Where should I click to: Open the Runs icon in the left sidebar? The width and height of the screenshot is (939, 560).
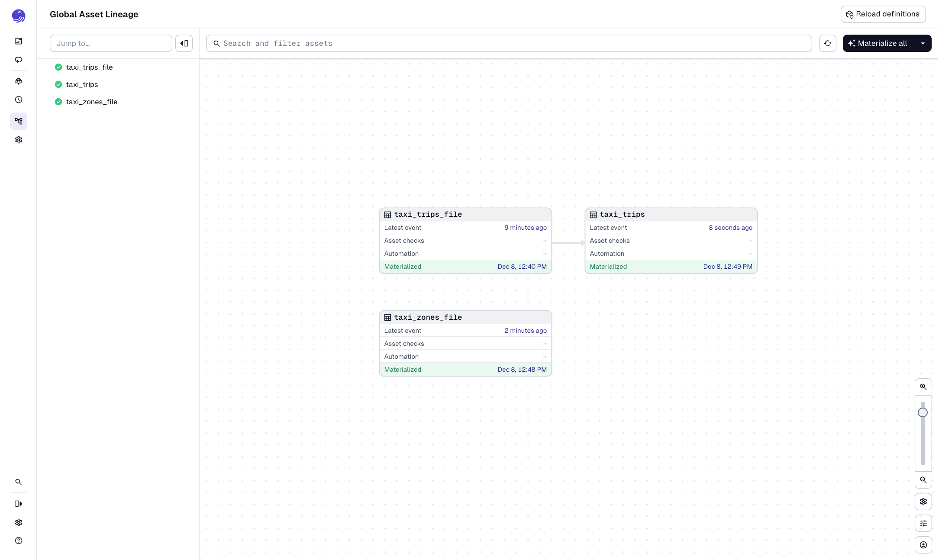(19, 60)
